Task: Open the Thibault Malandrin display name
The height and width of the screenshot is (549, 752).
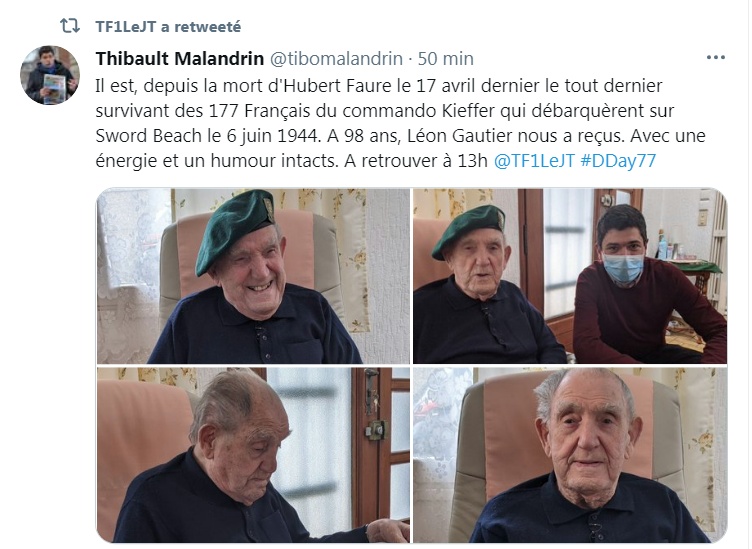Action: point(179,58)
